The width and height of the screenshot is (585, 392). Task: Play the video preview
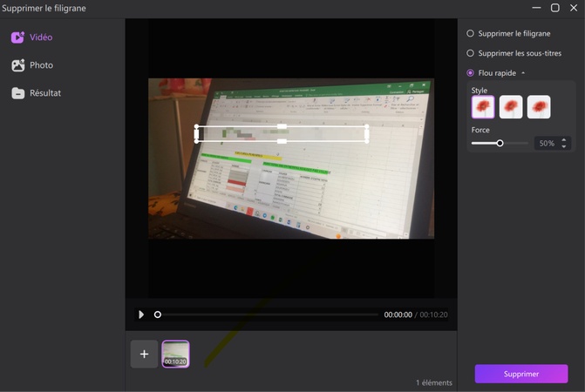pos(141,314)
